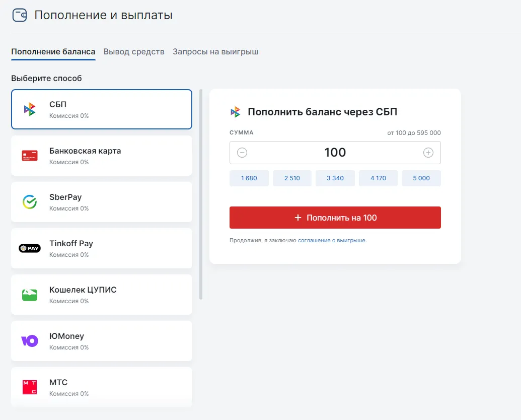Click the amount input field showing 100

coord(335,153)
